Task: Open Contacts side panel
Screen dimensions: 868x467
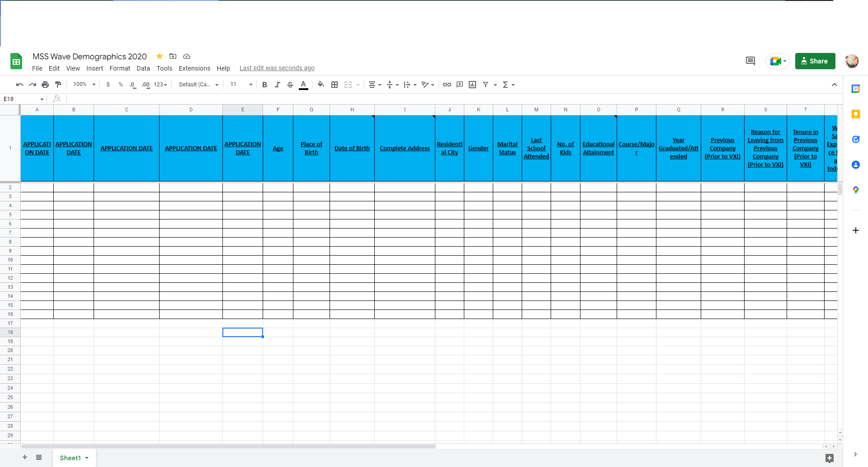Action: tap(855, 165)
